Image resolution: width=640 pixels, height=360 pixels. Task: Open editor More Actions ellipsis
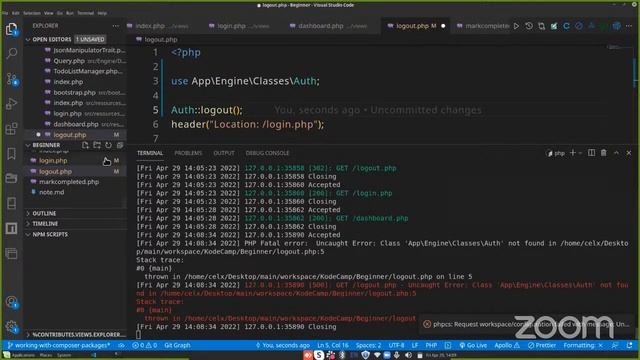(629, 26)
